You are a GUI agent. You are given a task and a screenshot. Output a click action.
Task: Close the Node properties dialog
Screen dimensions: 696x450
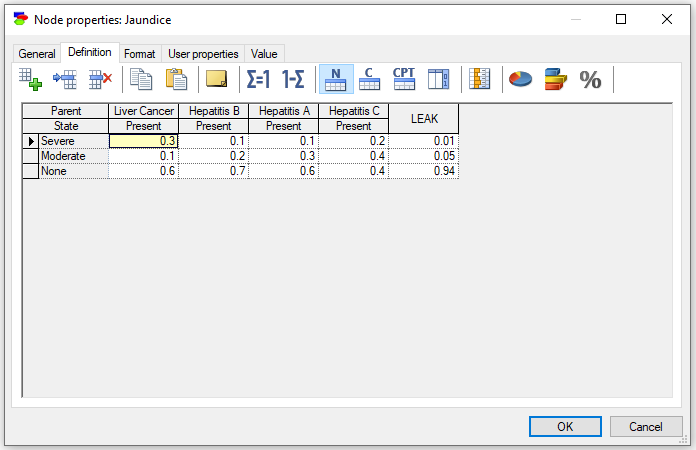[x=667, y=19]
